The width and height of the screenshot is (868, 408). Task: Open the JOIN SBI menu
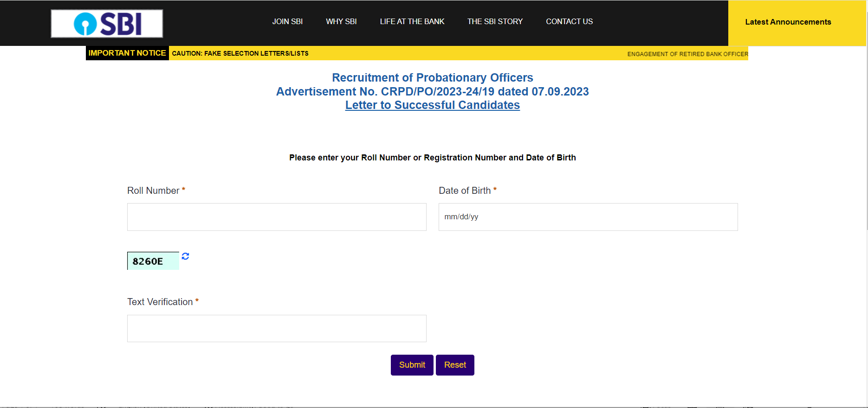pos(287,21)
